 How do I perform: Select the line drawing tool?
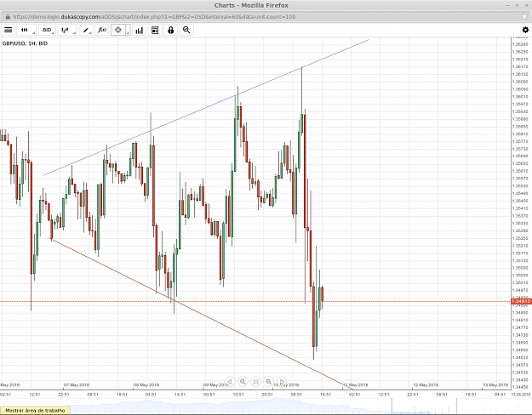(x=87, y=30)
